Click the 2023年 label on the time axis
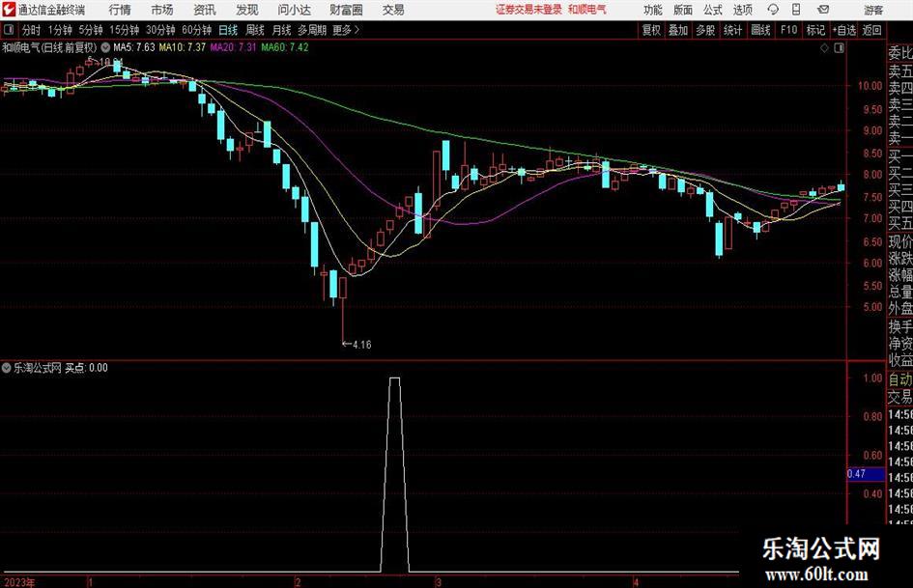The width and height of the screenshot is (913, 588). pyautogui.click(x=19, y=582)
